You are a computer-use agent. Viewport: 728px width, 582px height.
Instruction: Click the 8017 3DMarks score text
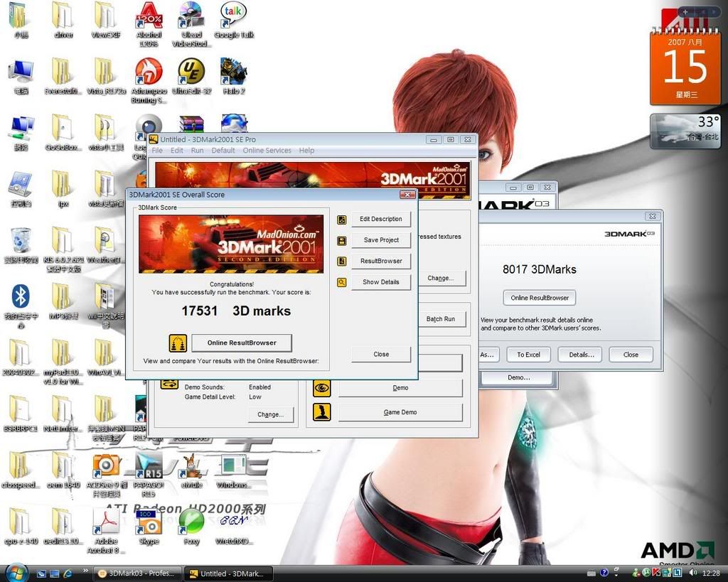point(539,269)
